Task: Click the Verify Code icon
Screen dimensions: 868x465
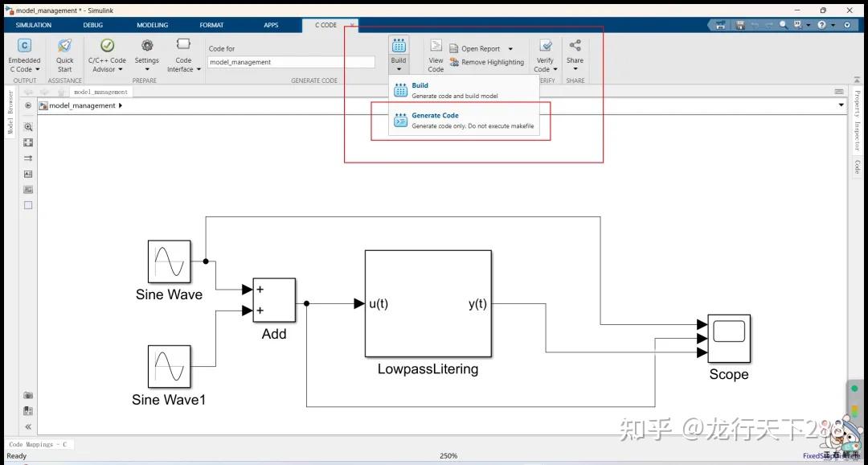Action: coord(545,45)
